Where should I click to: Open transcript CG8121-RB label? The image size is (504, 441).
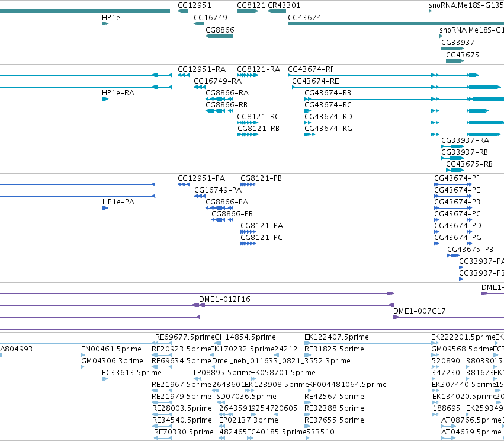tap(258, 129)
